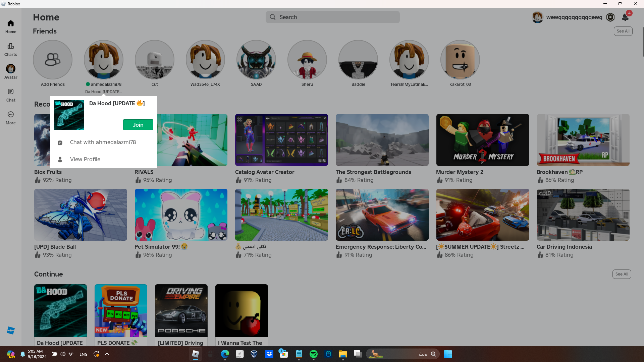Open the notifications bell
644x362 pixels.
point(625,17)
